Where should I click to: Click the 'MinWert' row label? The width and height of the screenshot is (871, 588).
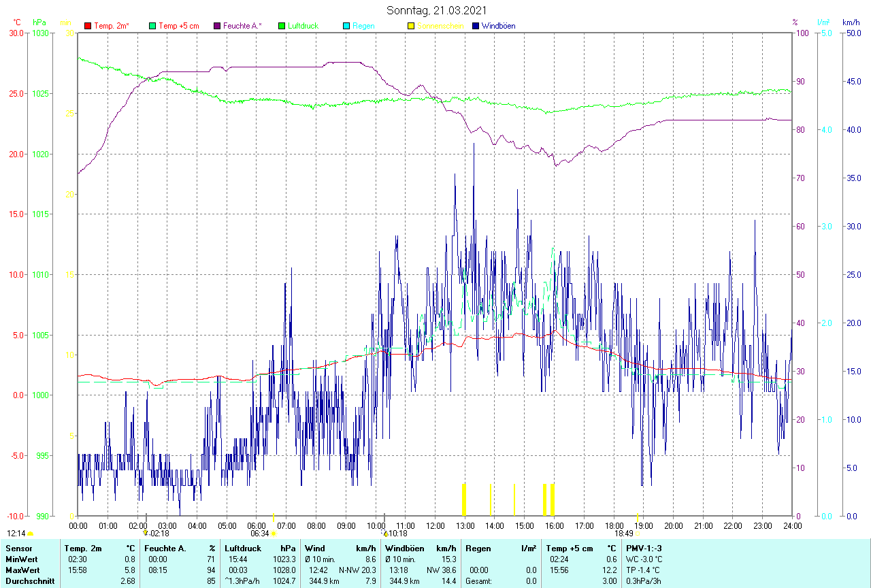tap(20, 559)
